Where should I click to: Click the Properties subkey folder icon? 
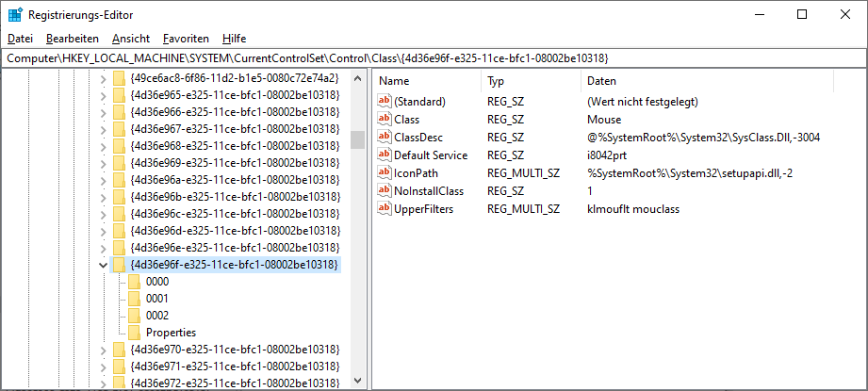133,333
